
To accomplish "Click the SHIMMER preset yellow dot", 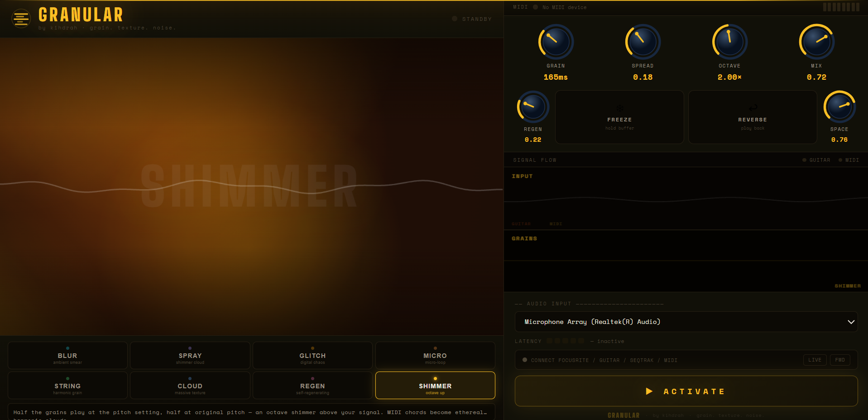I will (x=435, y=378).
